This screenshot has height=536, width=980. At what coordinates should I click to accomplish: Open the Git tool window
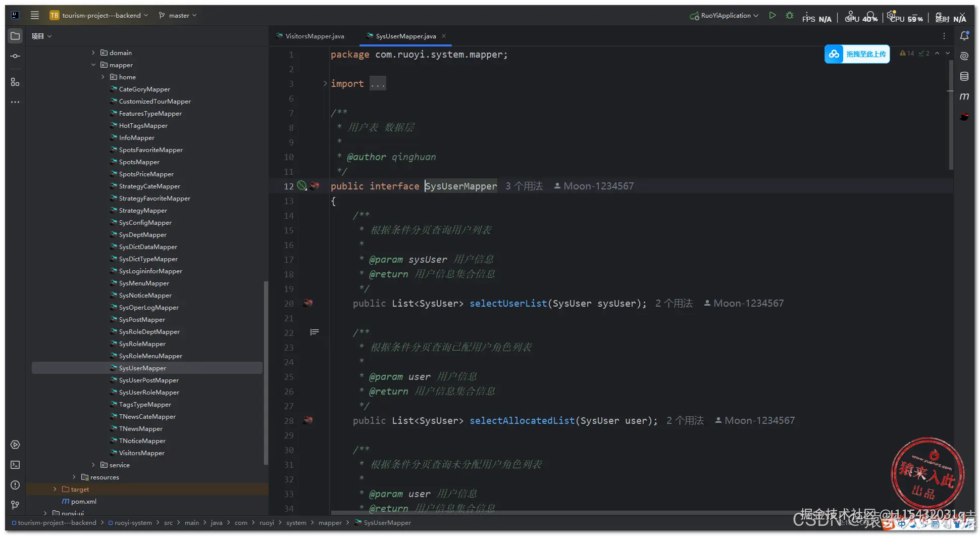pos(15,505)
